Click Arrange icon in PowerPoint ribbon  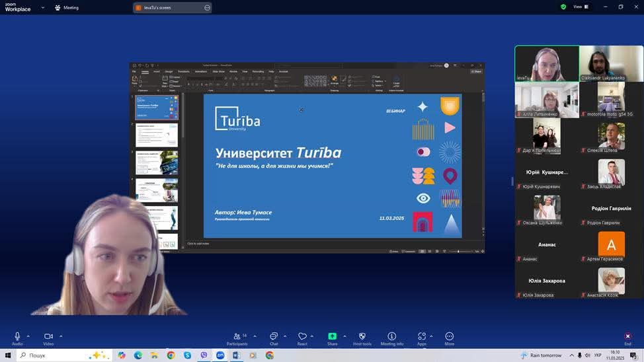[x=335, y=80]
